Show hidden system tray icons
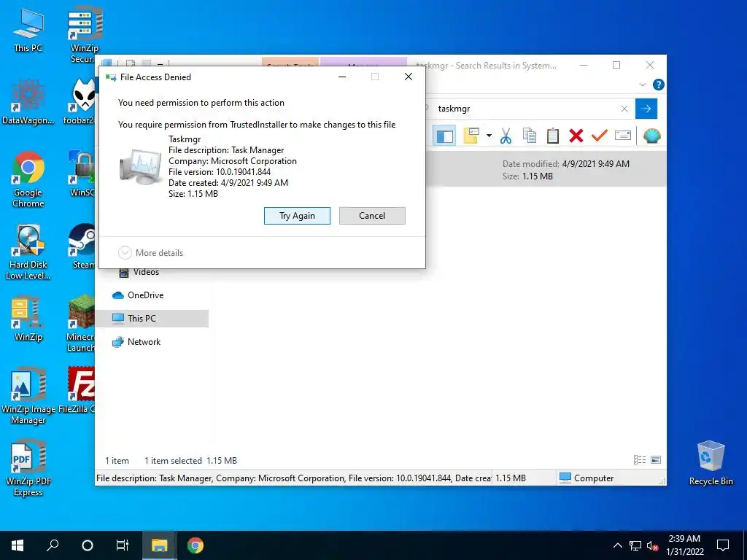Screen dimensions: 747x560 (x=617, y=545)
